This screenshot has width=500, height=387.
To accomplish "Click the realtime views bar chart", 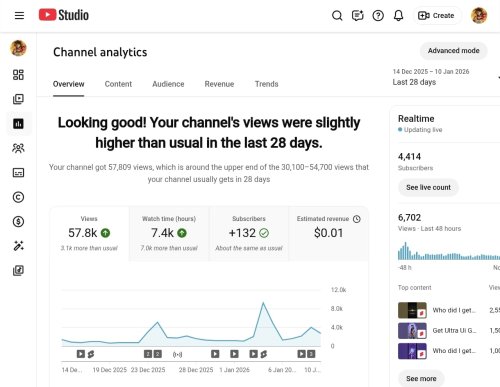I will (449, 251).
